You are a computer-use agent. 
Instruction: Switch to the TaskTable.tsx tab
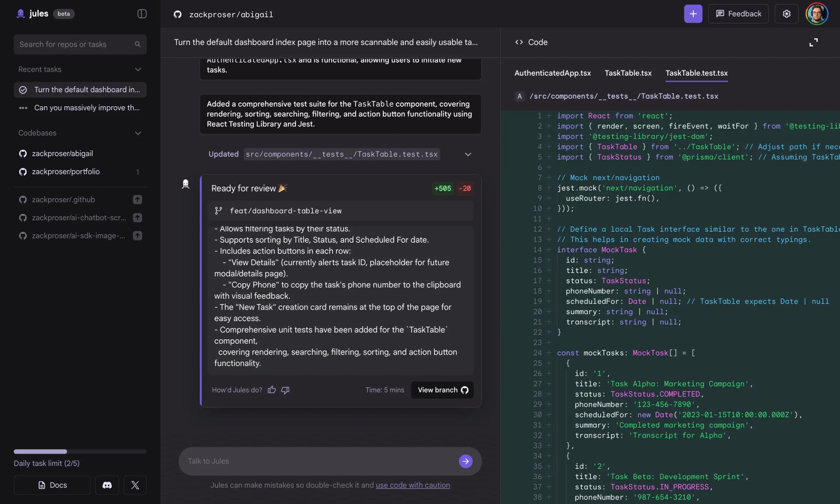(x=628, y=73)
